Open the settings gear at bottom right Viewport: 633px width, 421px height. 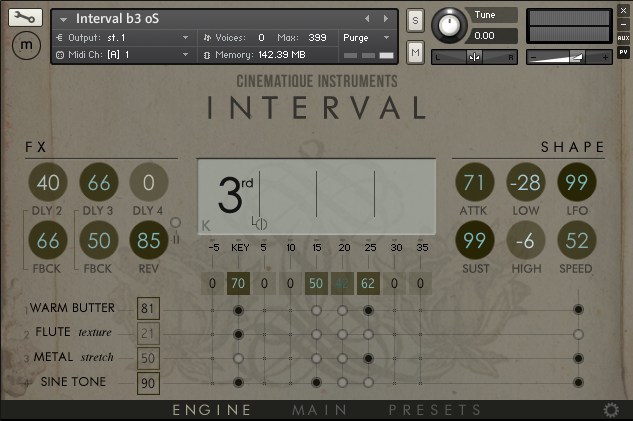pos(611,410)
